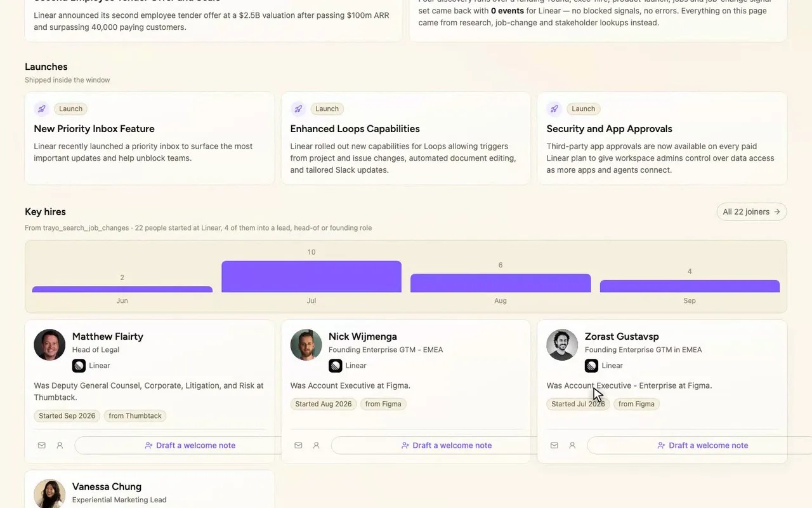Viewport: 812px width, 508px height.
Task: Click the 'Started Aug 2026' tag
Action: 323,404
